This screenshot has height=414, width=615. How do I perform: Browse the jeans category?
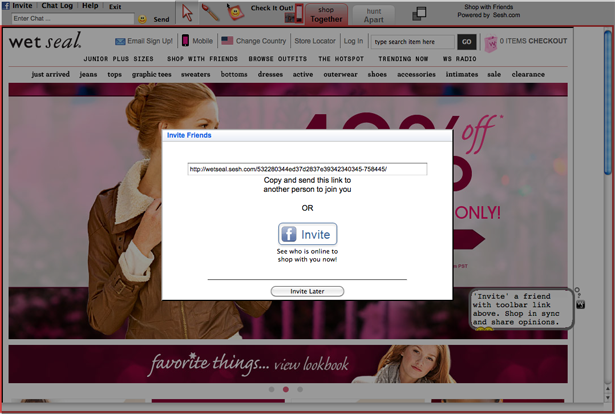(x=88, y=74)
